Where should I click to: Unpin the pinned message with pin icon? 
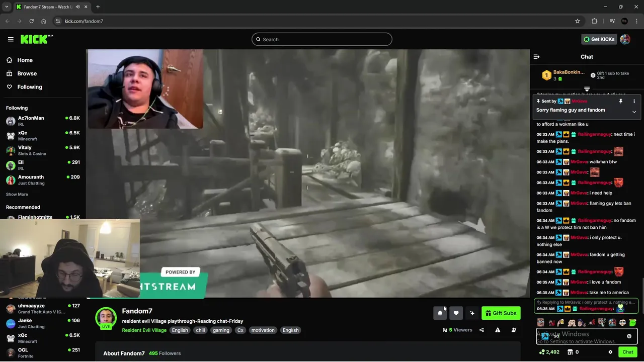coord(621,101)
